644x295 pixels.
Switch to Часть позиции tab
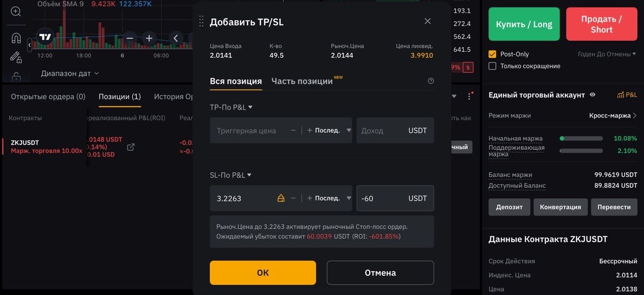coord(302,81)
